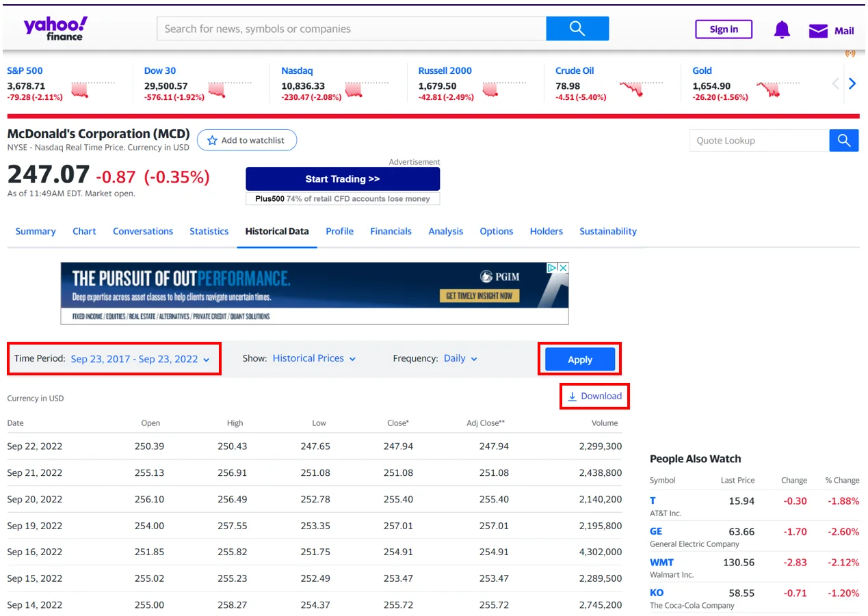The image size is (868, 616).
Task: Click the Sign in button
Action: click(x=723, y=29)
